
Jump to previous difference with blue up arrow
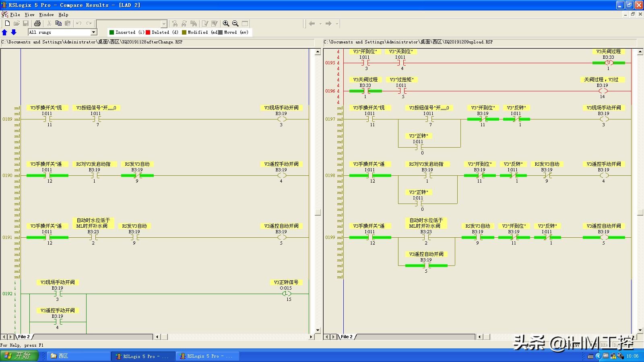[5, 32]
